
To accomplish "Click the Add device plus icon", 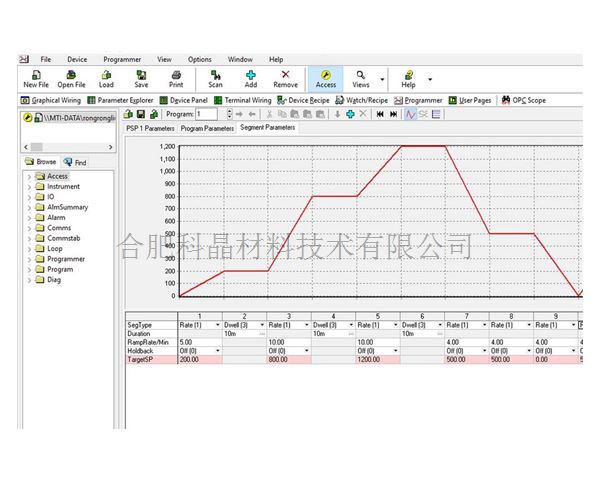I will pos(250,75).
